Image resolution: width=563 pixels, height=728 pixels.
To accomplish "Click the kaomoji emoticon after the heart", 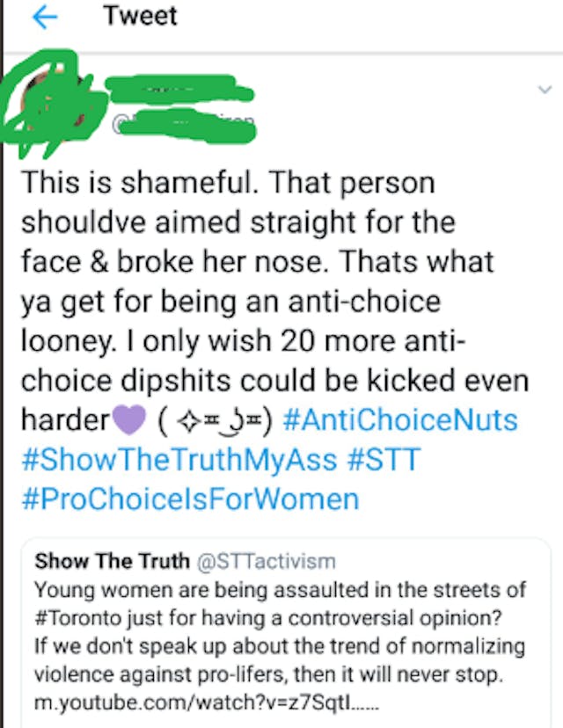I will (219, 420).
